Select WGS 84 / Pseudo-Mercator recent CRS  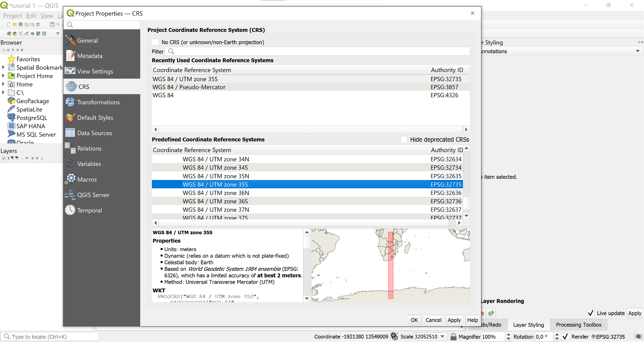311,87
